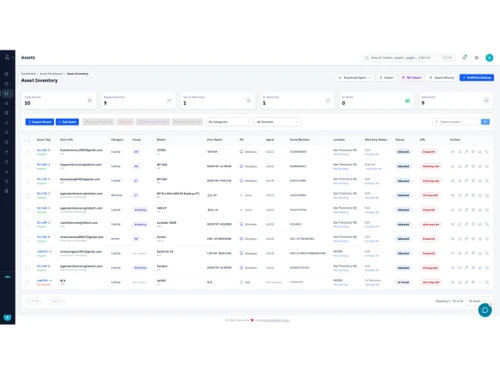The image size is (500, 375).
Task: Open the round teal chat widget button
Action: [x=485, y=310]
